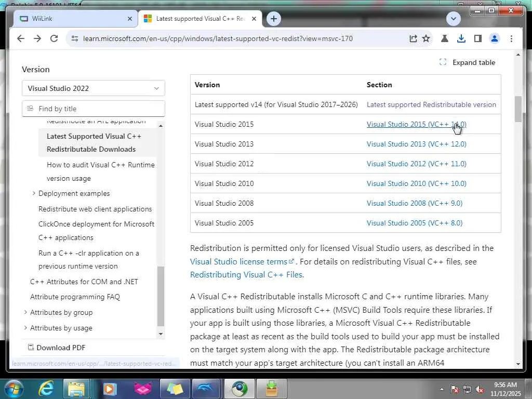Screen dimensions: 532x399
Task: Open the Visual Studio license terms link
Action: click(x=242, y=262)
